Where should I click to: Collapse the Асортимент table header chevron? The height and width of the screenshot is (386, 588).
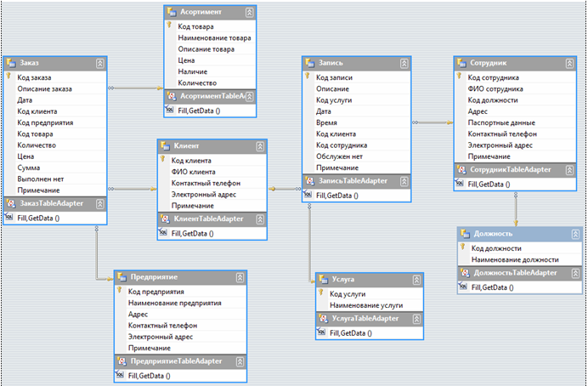point(249,13)
